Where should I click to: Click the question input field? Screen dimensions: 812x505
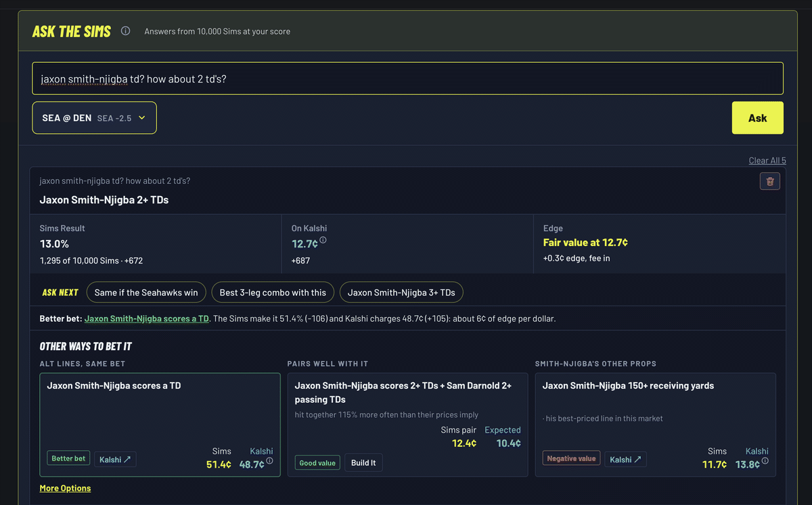click(407, 78)
